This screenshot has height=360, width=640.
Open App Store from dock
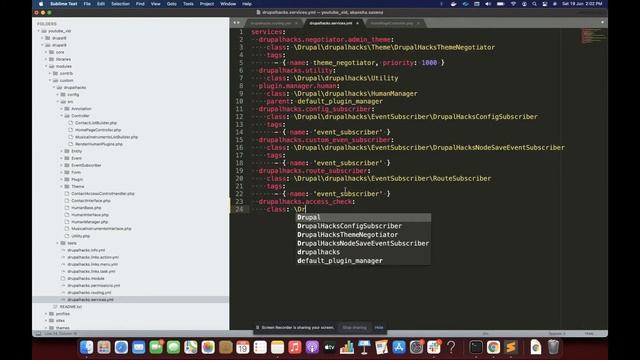click(x=399, y=347)
